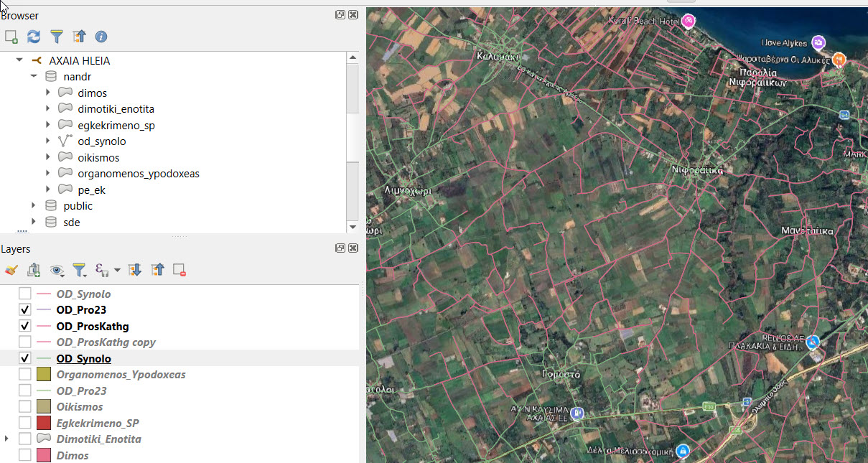Select the organomenos_ypodoxeas label in Browser tree
This screenshot has height=463, width=868.
click(x=139, y=174)
